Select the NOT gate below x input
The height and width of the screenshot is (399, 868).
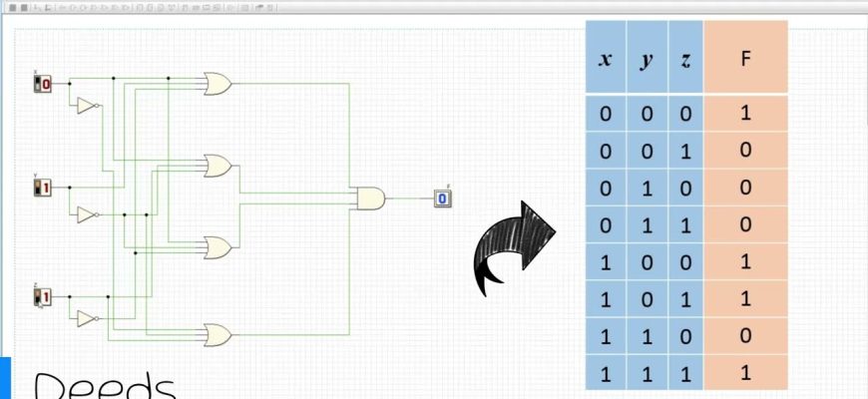[x=88, y=106]
